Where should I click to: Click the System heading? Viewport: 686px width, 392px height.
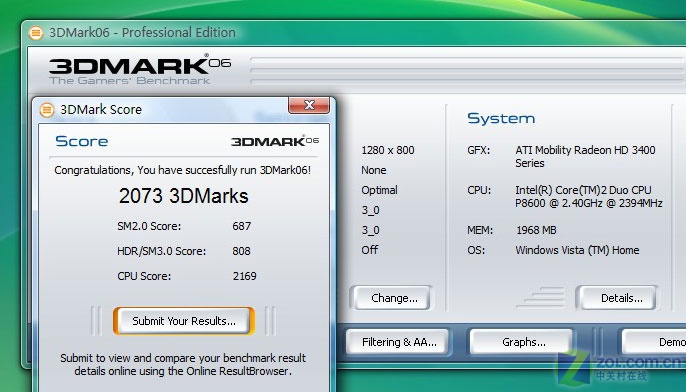tap(501, 118)
